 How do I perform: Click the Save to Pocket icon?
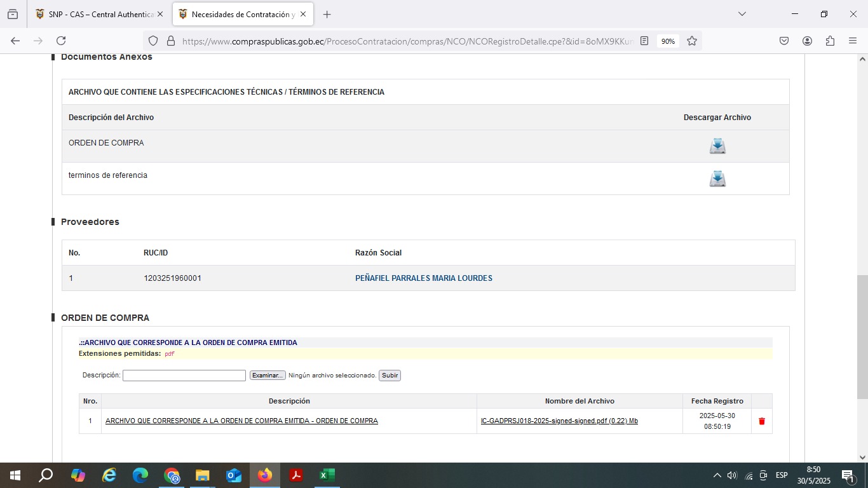(x=784, y=41)
